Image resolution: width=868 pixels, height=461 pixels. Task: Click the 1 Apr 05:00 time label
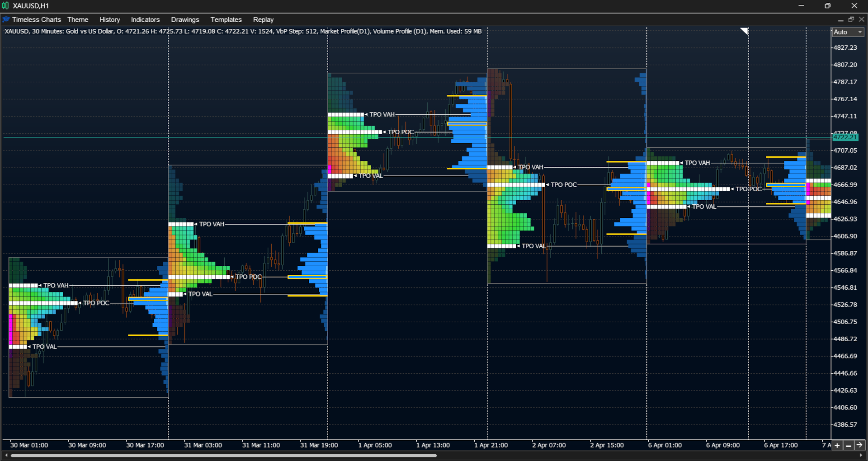[x=375, y=446]
